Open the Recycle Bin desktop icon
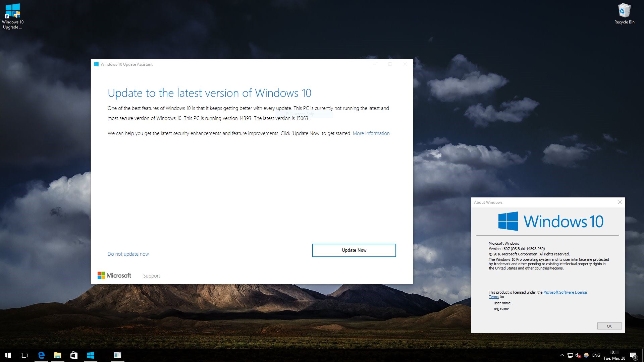644x362 pixels. (624, 14)
